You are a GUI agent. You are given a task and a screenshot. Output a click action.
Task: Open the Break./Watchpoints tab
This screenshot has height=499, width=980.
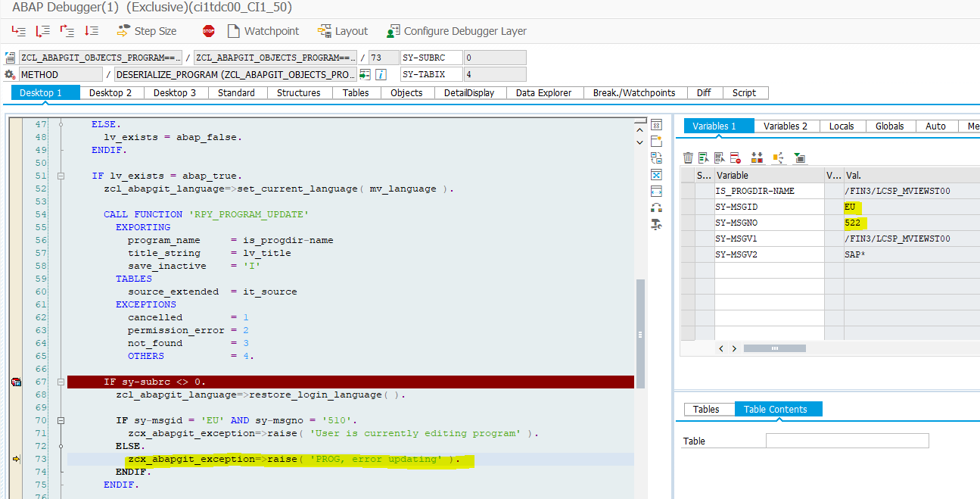(x=635, y=92)
